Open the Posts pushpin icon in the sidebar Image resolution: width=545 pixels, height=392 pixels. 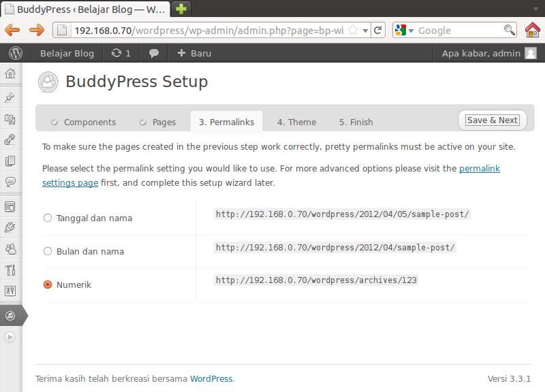pos(10,97)
